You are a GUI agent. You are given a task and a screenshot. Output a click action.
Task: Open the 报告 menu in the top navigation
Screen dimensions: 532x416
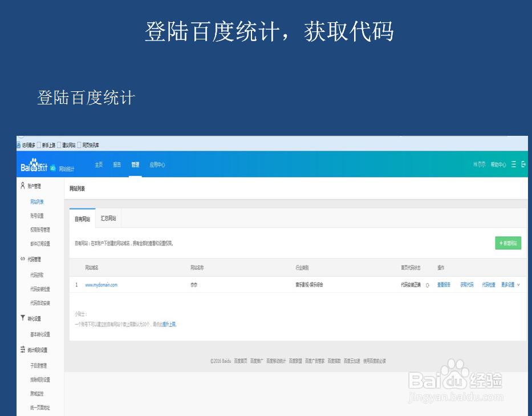116,164
